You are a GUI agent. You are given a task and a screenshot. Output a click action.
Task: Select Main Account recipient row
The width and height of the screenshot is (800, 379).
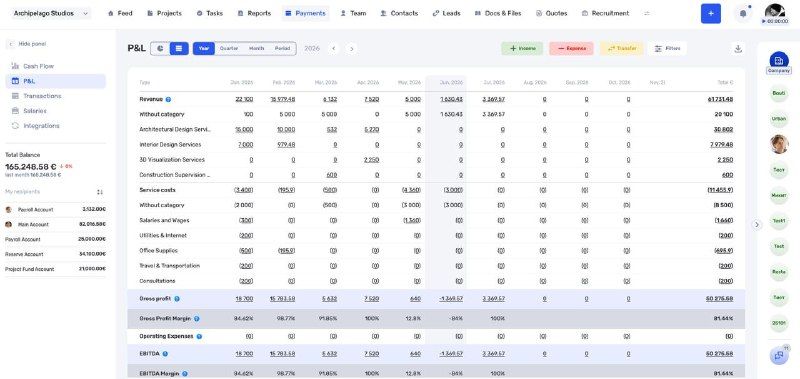[x=56, y=224]
